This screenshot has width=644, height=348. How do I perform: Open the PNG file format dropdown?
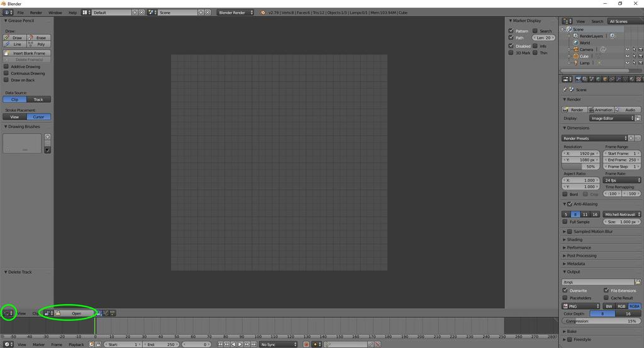pyautogui.click(x=580, y=306)
